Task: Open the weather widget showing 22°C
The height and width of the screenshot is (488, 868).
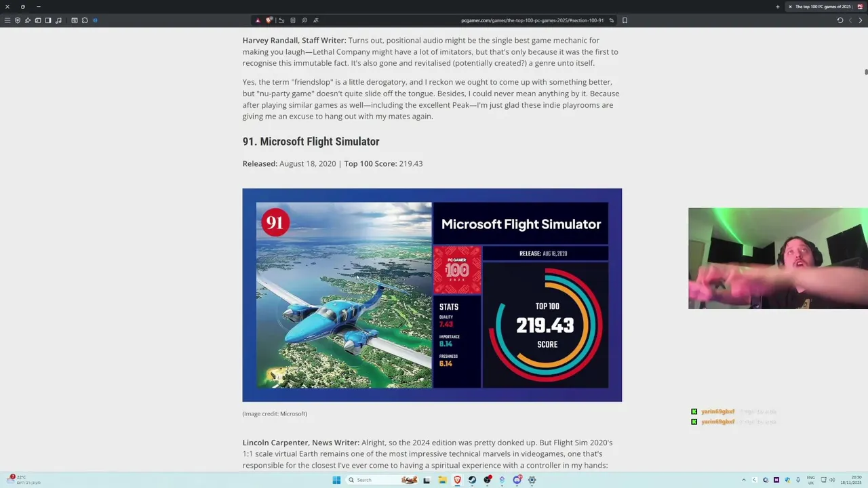Action: click(22, 479)
